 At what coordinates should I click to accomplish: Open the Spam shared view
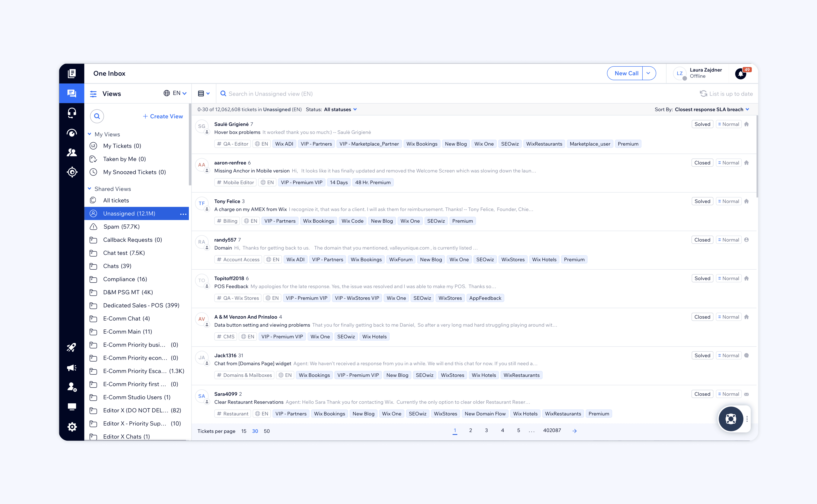click(121, 227)
